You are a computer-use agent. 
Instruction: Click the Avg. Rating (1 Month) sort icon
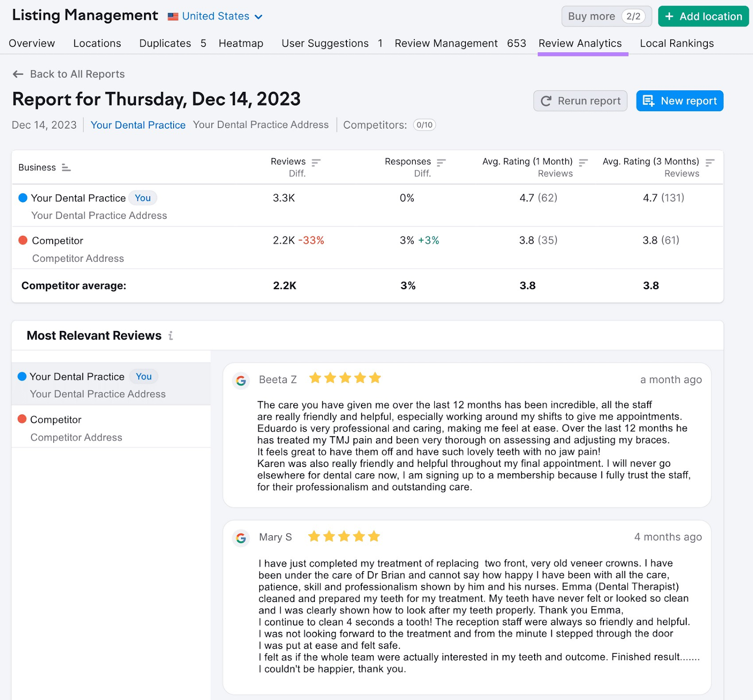(583, 162)
